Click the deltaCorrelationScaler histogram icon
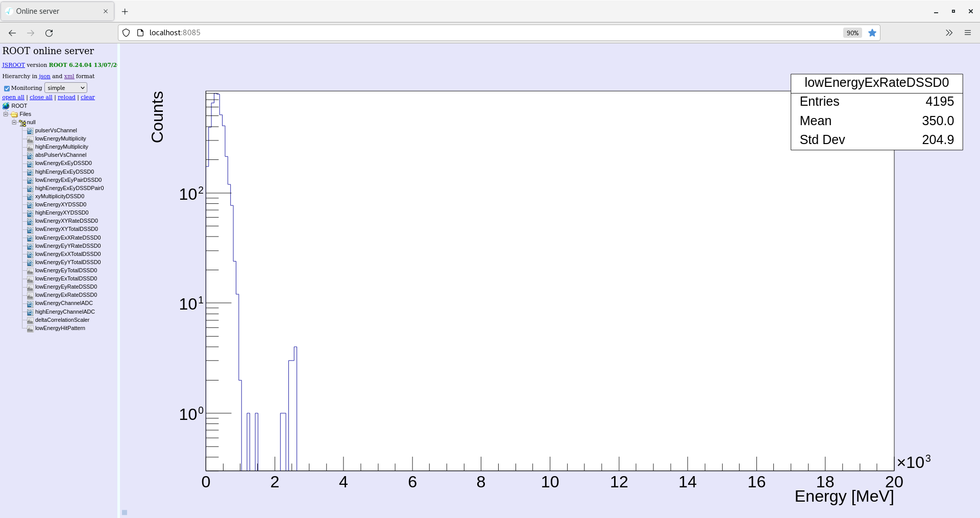Image resolution: width=980 pixels, height=518 pixels. pyautogui.click(x=30, y=320)
